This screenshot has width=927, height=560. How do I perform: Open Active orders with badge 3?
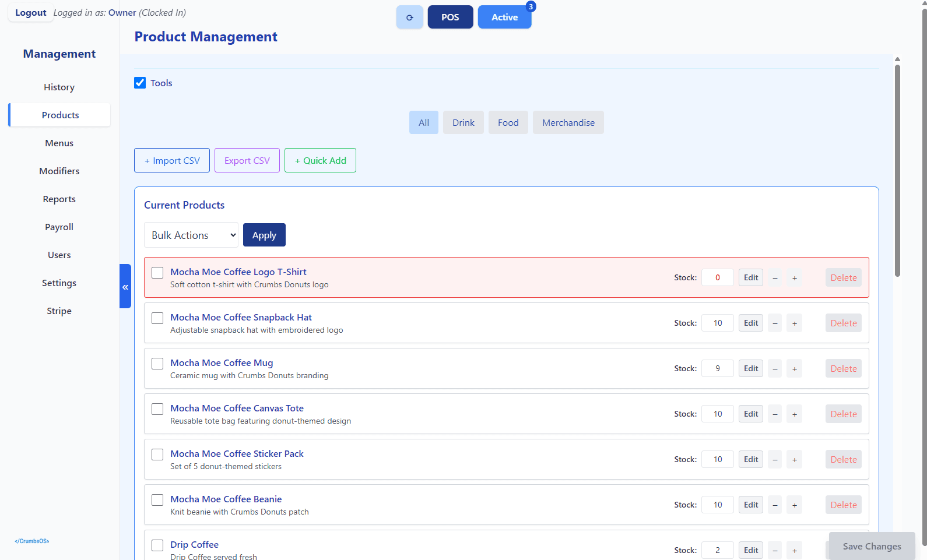click(x=504, y=17)
